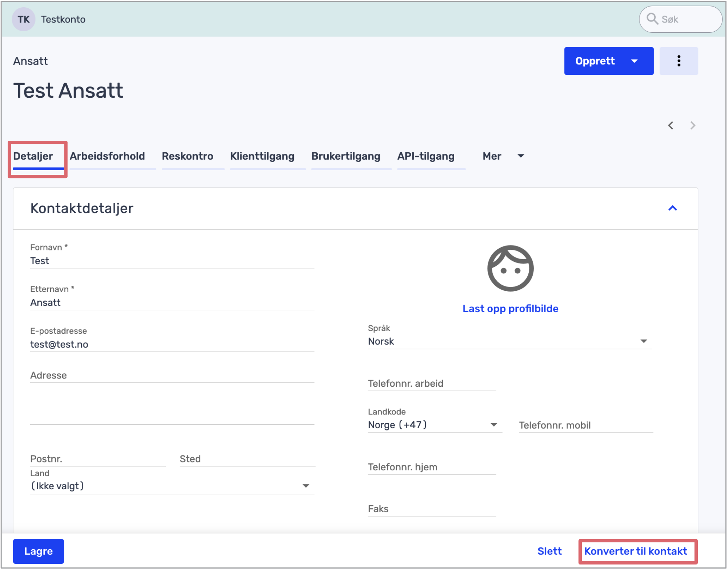Click the Faks input field
Screen dimensions: 728x570
point(432,509)
